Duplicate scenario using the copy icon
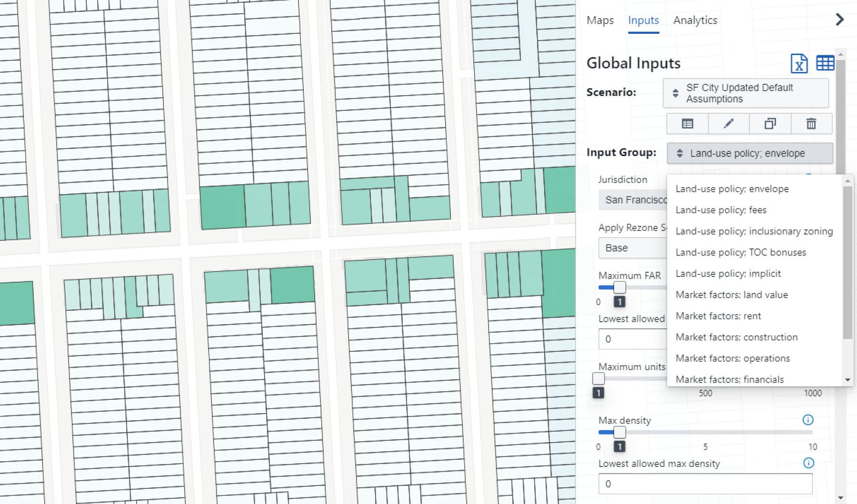 click(770, 124)
